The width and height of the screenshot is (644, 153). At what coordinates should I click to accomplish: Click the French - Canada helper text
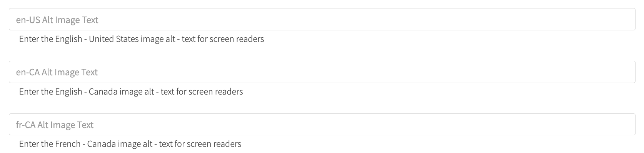130,144
